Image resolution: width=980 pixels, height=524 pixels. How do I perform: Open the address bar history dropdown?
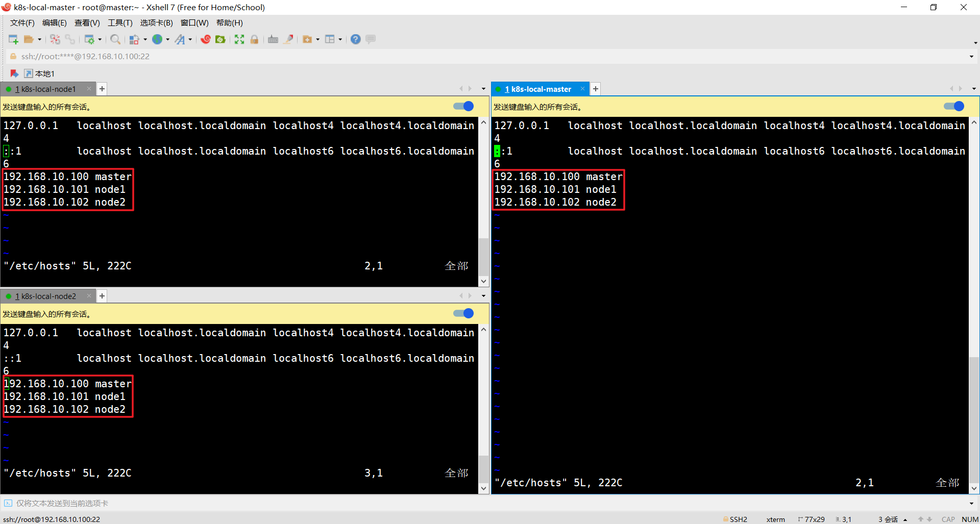[971, 57]
